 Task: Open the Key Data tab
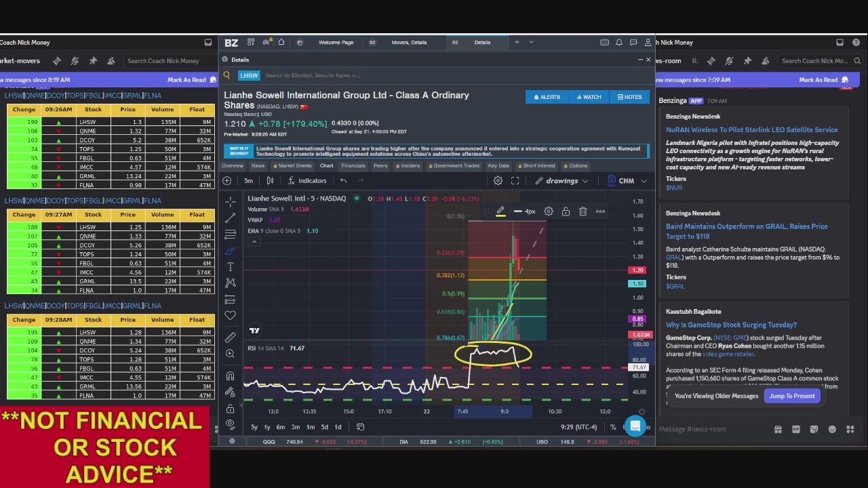tap(498, 166)
